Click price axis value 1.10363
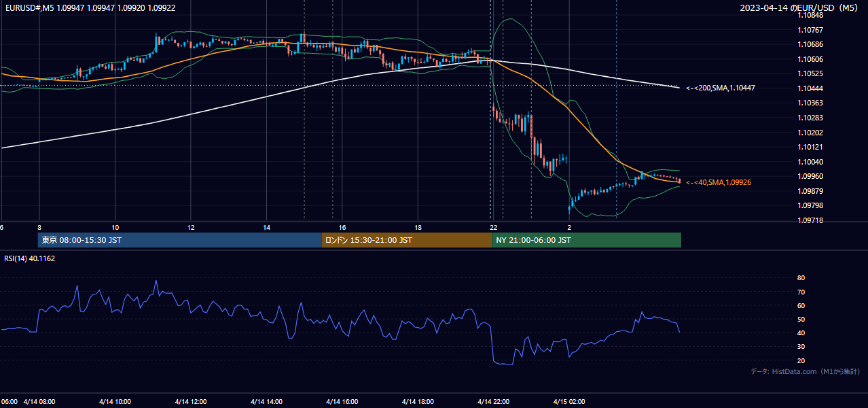The height and width of the screenshot is (408, 868). point(810,103)
